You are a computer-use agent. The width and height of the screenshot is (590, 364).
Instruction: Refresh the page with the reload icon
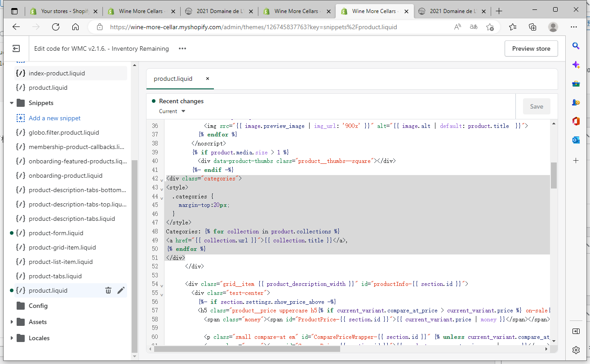[x=56, y=27]
